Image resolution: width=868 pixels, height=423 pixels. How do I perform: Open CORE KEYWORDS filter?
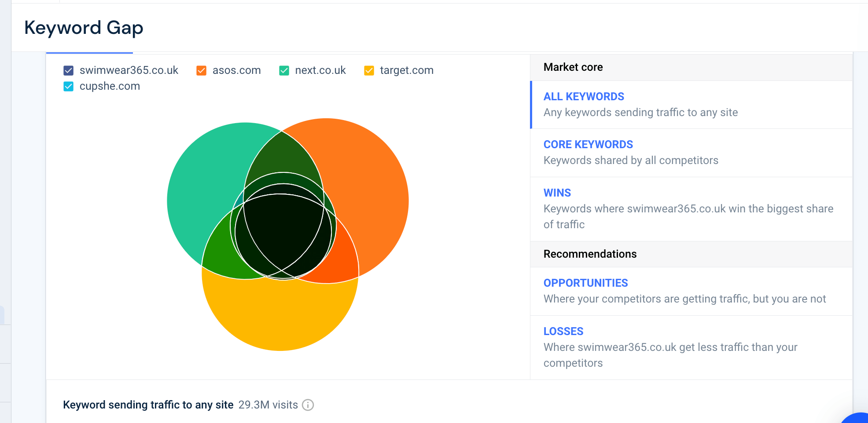(691, 153)
